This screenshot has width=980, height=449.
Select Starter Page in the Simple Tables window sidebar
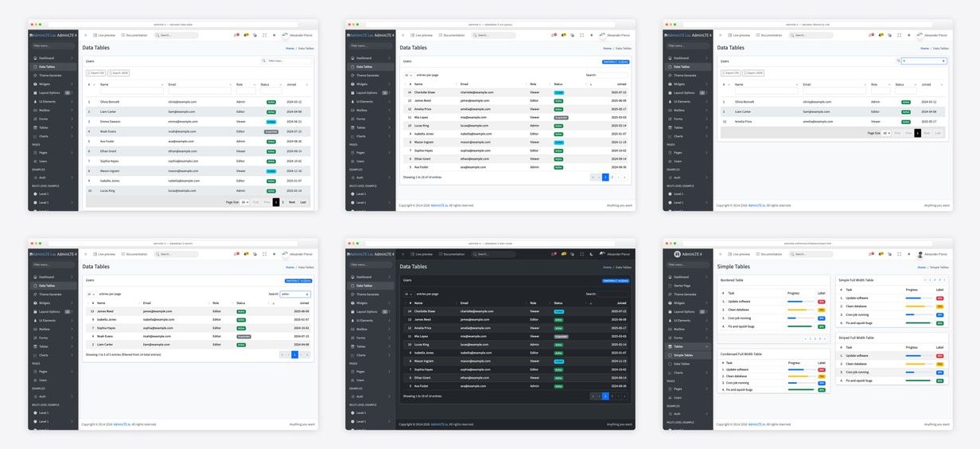(688, 285)
